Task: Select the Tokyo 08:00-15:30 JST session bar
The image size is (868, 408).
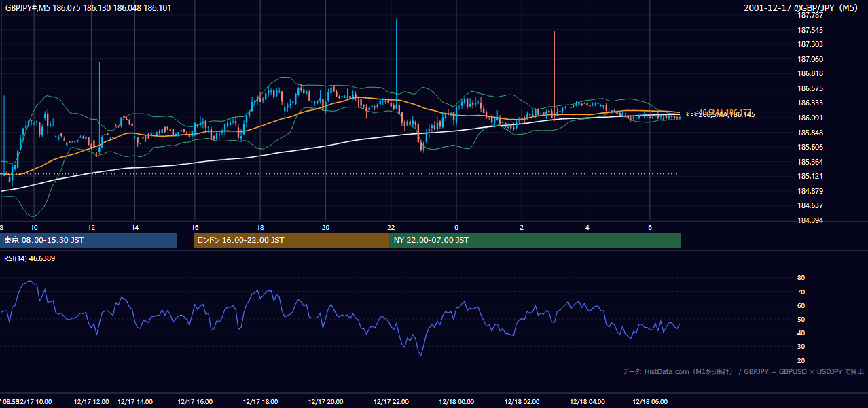Action: point(88,240)
